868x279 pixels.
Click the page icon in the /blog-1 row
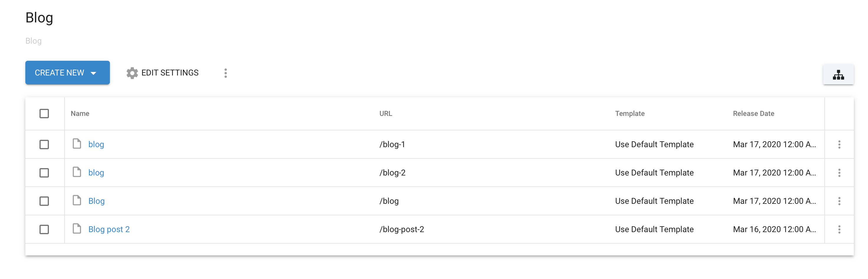77,143
